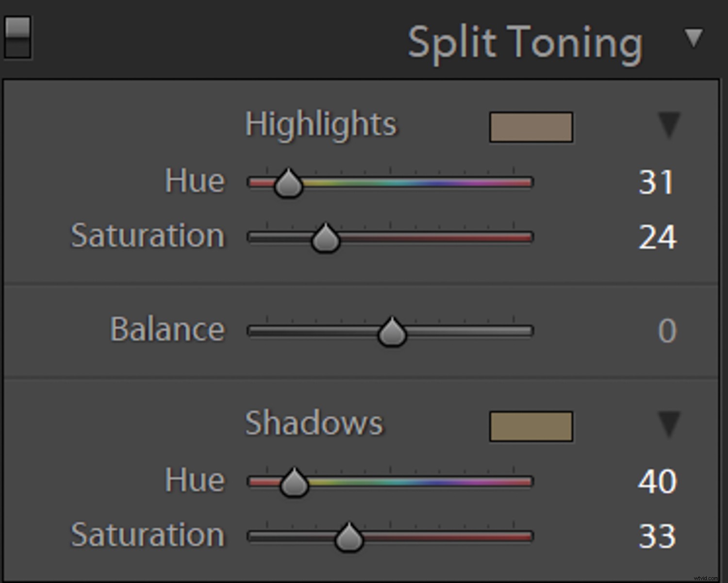
Task: Select the Highlights Hue value 31 field
Action: click(x=656, y=183)
